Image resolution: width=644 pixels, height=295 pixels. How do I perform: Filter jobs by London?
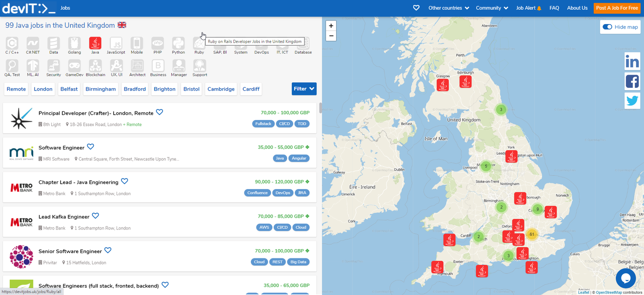[x=43, y=89]
